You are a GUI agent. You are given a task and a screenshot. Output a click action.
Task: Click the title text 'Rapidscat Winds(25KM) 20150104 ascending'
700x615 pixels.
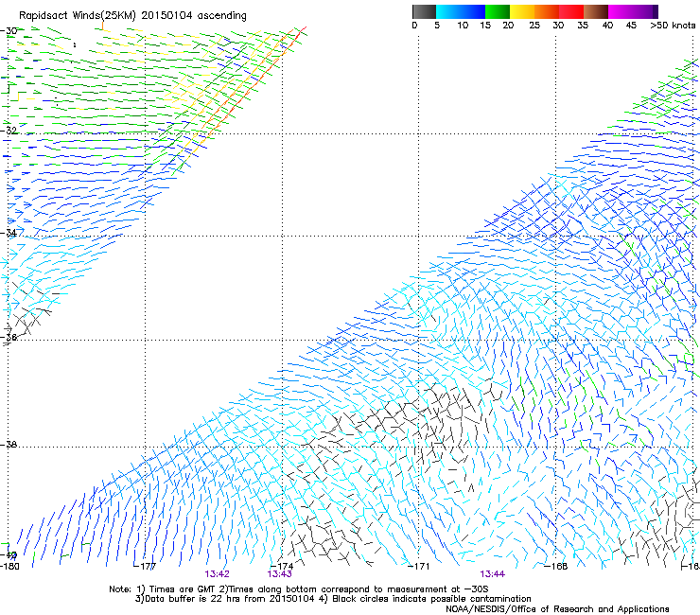click(132, 16)
